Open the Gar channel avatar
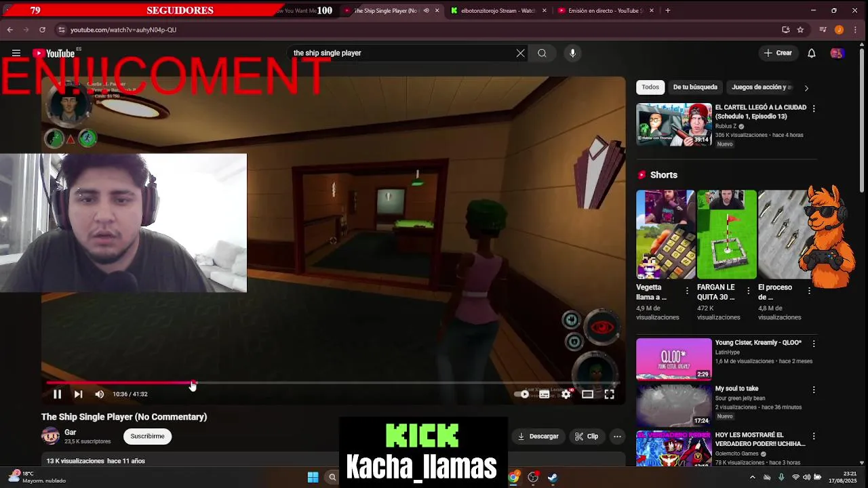This screenshot has height=488, width=868. (x=51, y=436)
